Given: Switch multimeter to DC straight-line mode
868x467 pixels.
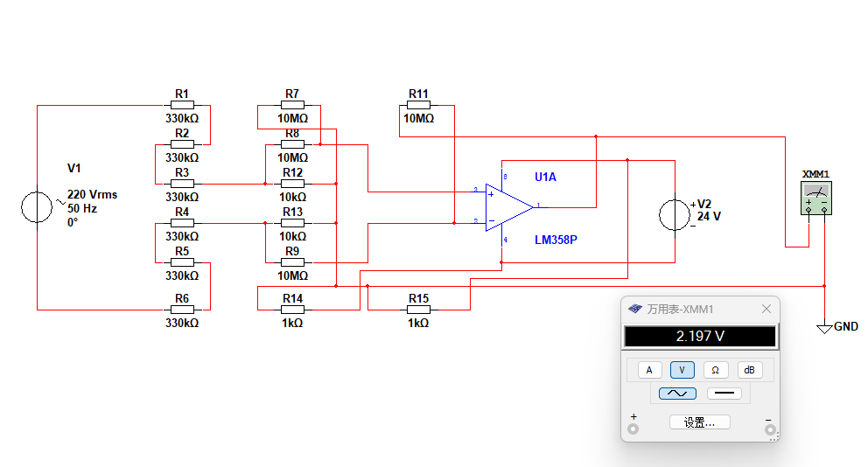Looking at the screenshot, I should 724,394.
